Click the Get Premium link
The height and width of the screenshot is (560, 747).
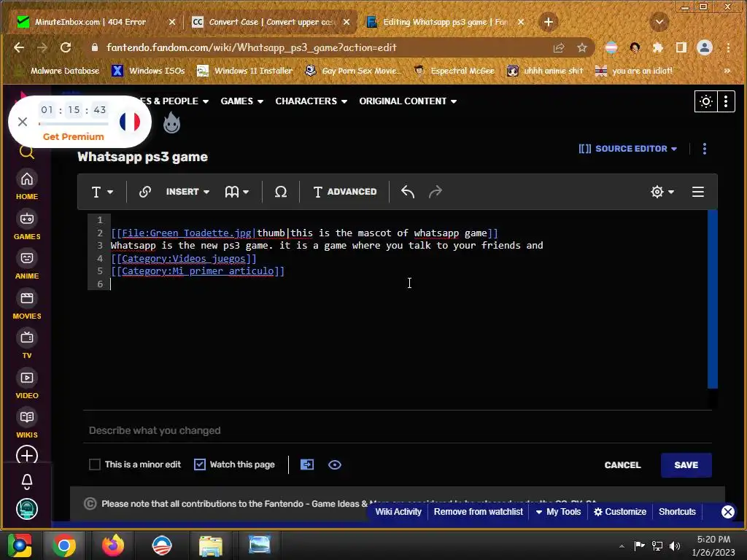[x=74, y=136]
